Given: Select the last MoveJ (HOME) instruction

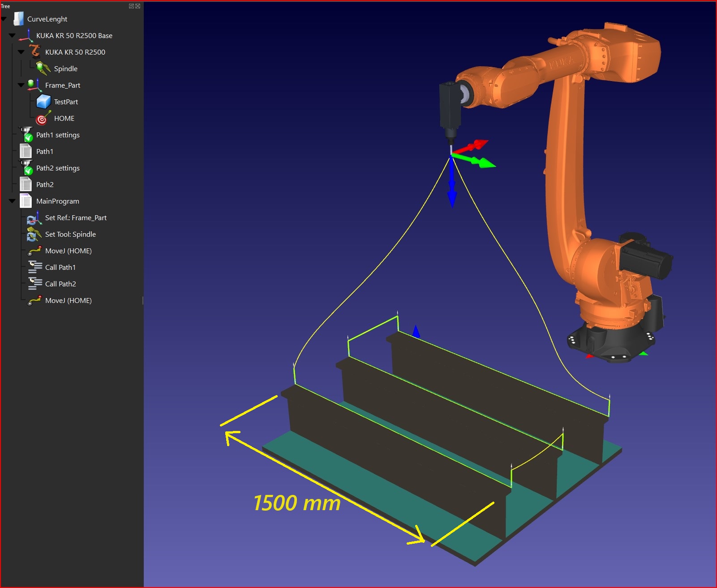Looking at the screenshot, I should click(68, 301).
